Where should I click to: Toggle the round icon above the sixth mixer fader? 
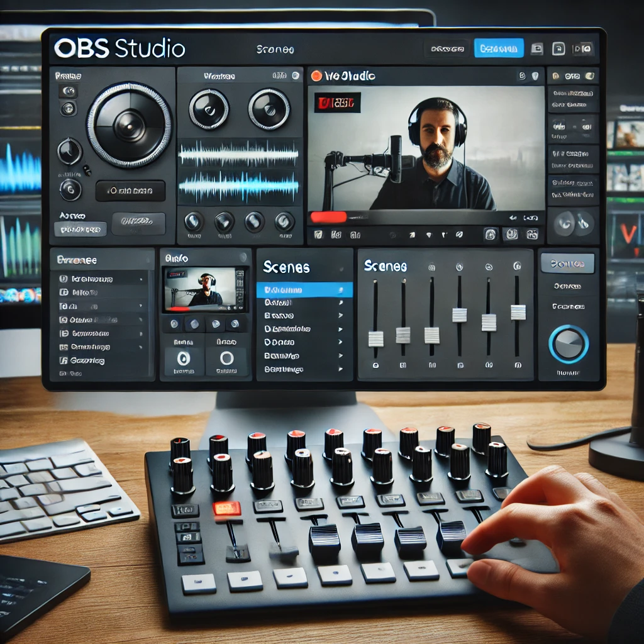pyautogui.click(x=517, y=266)
